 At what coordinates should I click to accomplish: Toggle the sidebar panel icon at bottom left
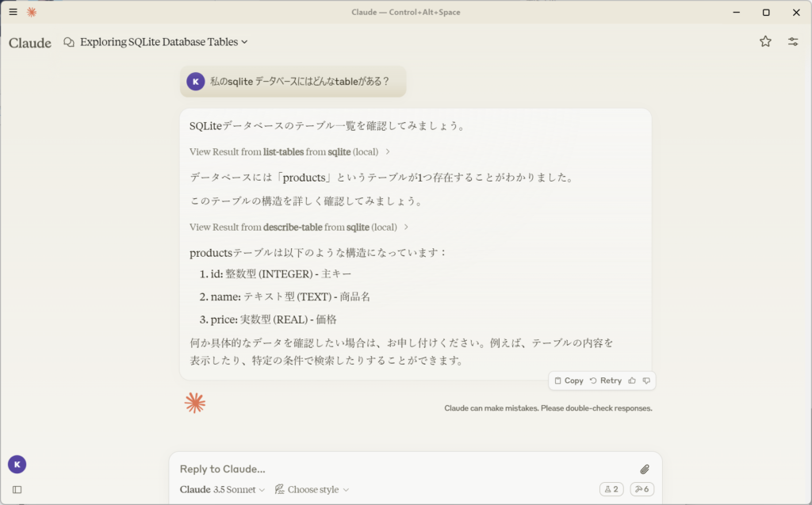(17, 490)
